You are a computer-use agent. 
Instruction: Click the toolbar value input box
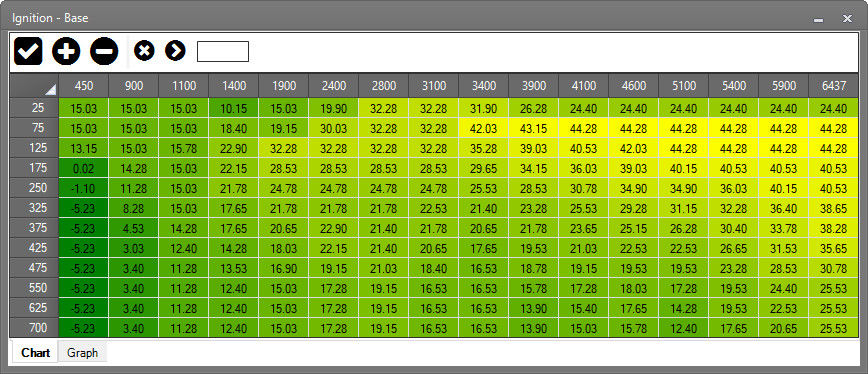(223, 51)
